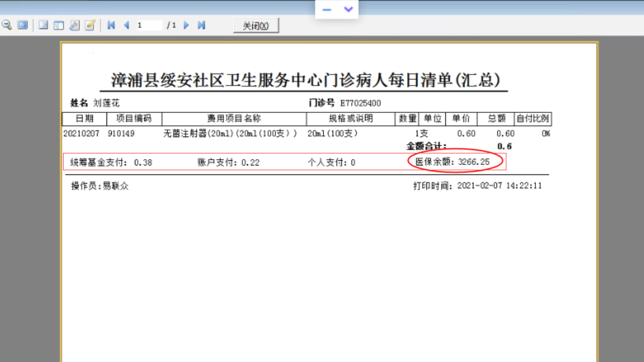The width and height of the screenshot is (644, 362).
Task: Click the 单价 column header
Action: point(461,119)
